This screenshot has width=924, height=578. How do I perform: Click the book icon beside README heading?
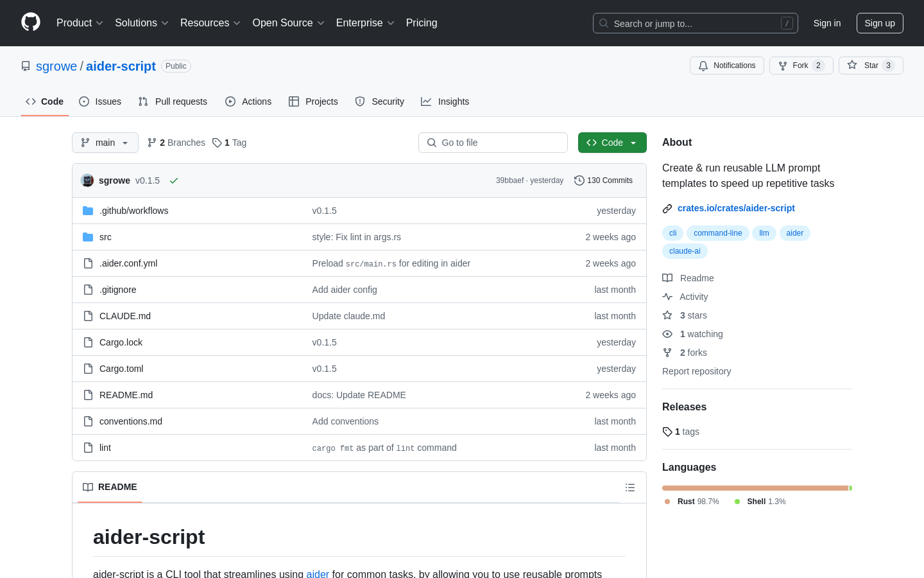pyautogui.click(x=88, y=487)
